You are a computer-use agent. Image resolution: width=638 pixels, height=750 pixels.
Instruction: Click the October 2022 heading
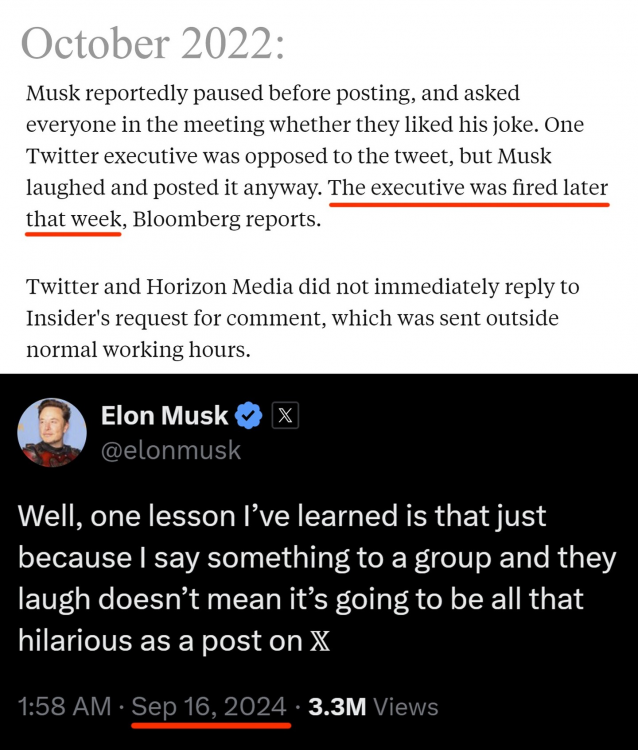pyautogui.click(x=153, y=43)
